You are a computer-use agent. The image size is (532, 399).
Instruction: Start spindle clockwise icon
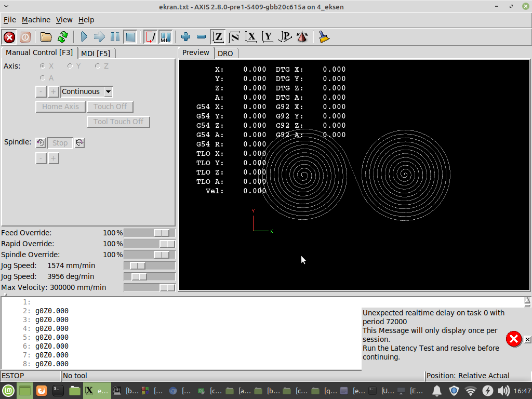click(x=79, y=143)
